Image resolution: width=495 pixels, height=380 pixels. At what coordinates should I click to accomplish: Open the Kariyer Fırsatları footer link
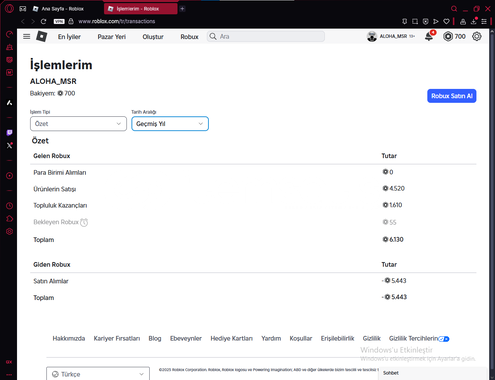coord(117,339)
